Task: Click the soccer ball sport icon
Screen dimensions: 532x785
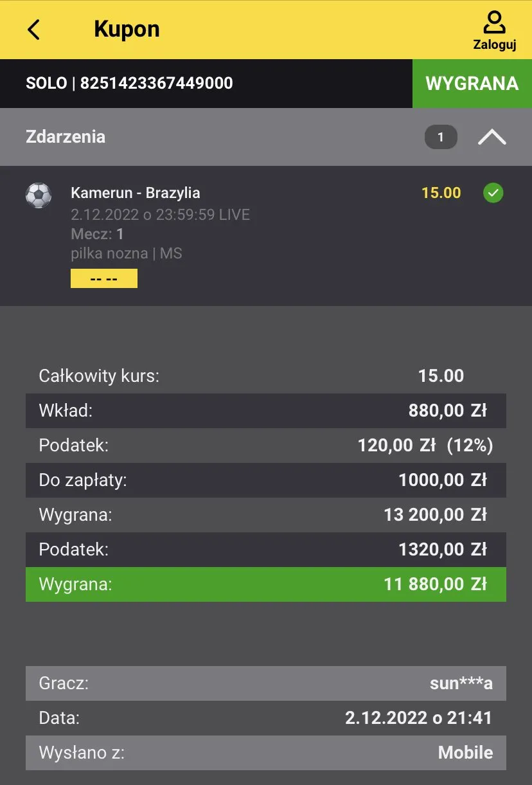Action: coord(39,195)
